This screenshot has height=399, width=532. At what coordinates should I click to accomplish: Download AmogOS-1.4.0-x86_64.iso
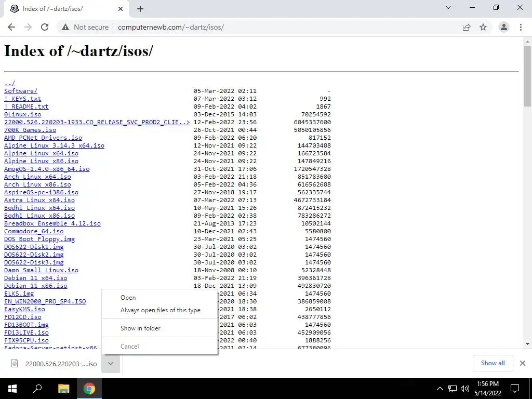pyautogui.click(x=47, y=169)
